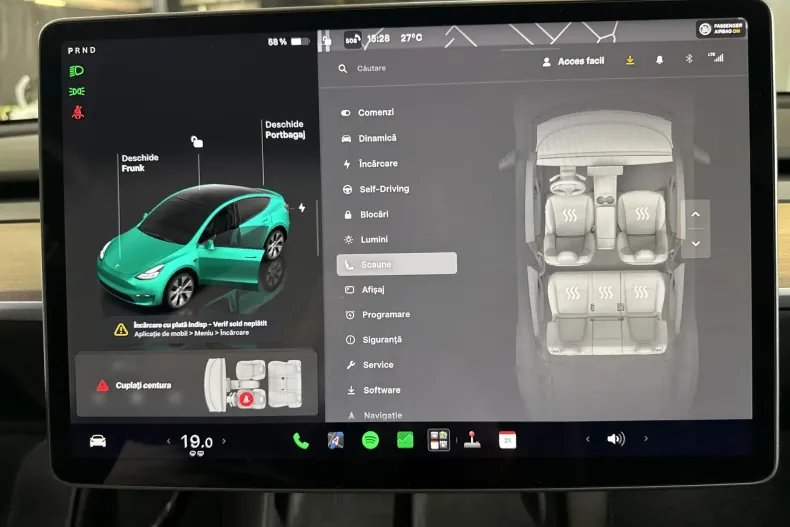Open the Self-Driving settings section

coord(376,189)
